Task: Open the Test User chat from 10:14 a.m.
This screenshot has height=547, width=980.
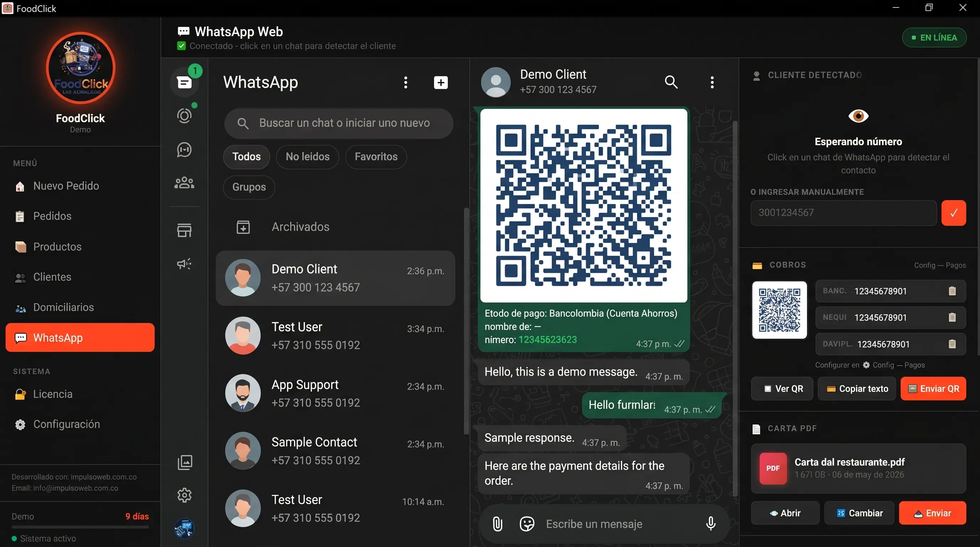Action: coord(335,509)
